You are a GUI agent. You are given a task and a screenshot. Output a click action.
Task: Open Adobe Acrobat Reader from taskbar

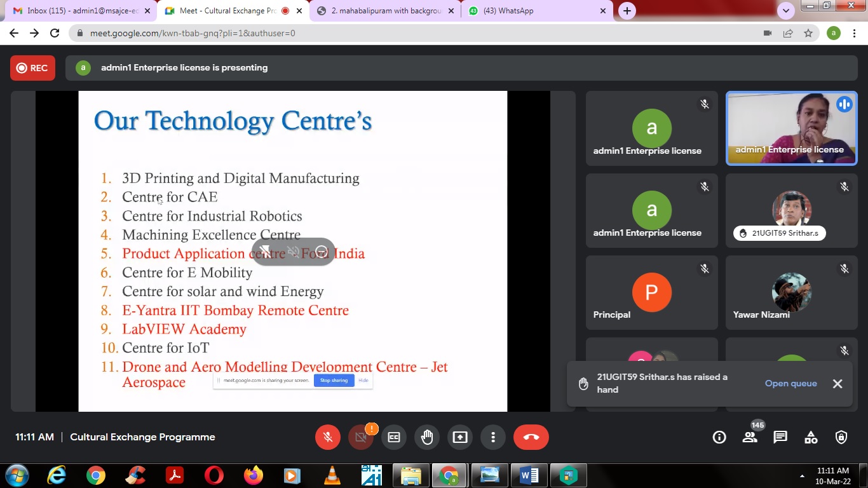[x=175, y=475]
